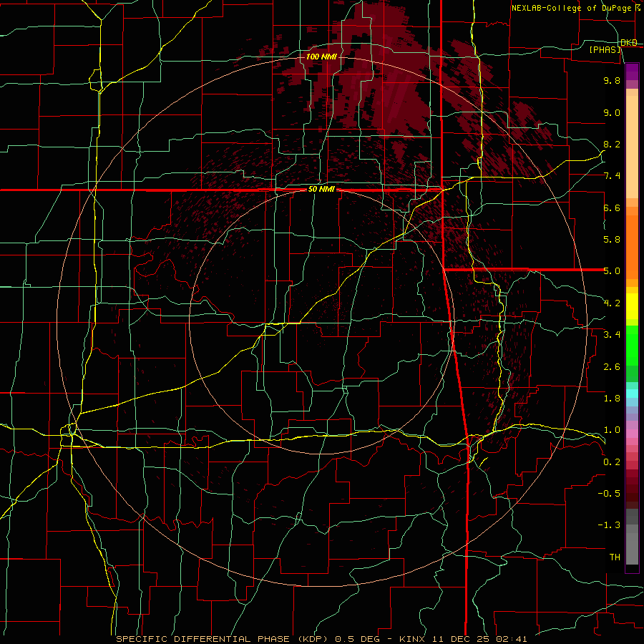
Task: Click the 50 NMI range ring label
Action: coord(321,190)
